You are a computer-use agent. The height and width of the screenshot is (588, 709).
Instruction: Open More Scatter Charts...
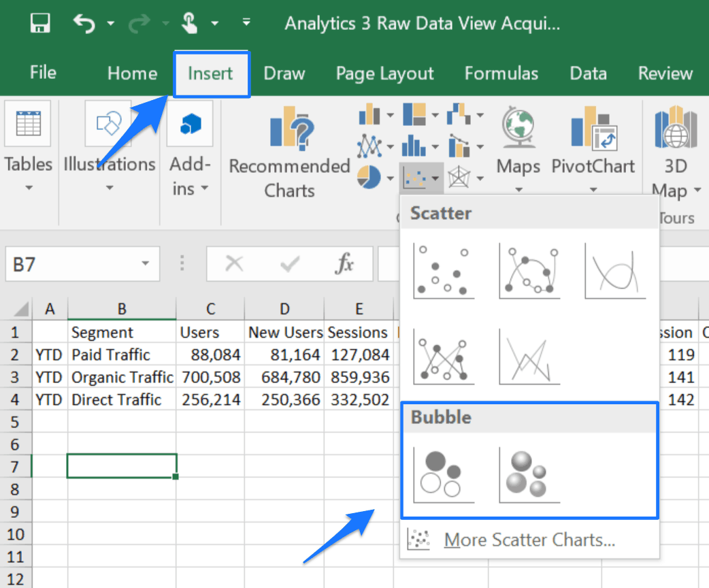pos(529,540)
